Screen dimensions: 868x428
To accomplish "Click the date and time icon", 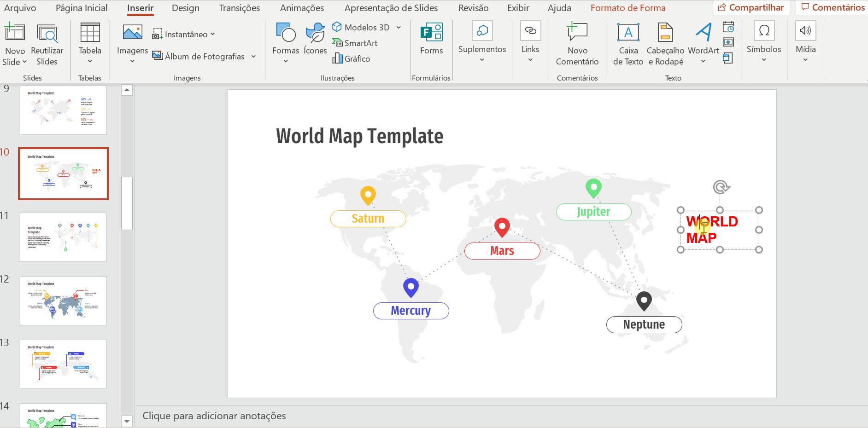I will pyautogui.click(x=728, y=27).
